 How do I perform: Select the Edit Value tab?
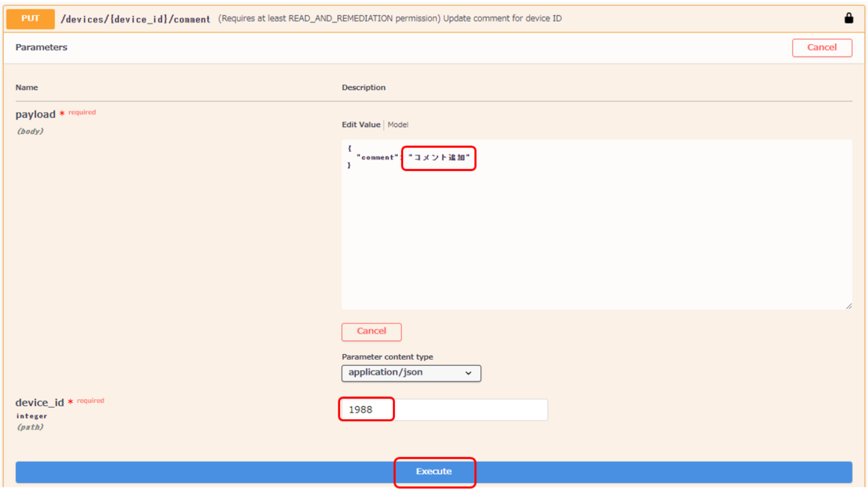tap(360, 125)
